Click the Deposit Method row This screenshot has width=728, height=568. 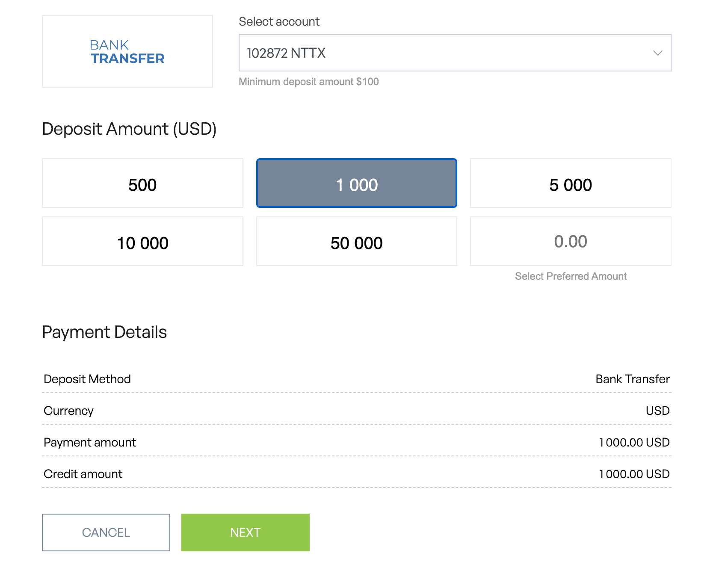point(356,379)
